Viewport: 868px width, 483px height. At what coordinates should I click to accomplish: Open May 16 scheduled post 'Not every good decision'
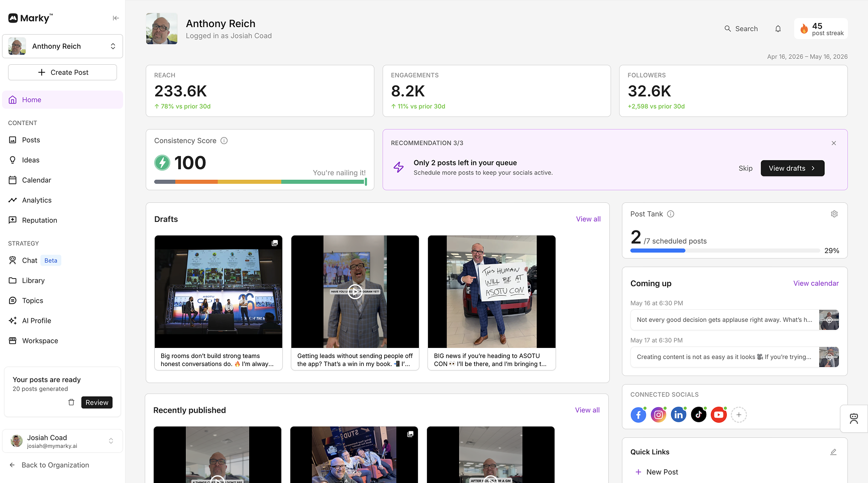coord(734,320)
